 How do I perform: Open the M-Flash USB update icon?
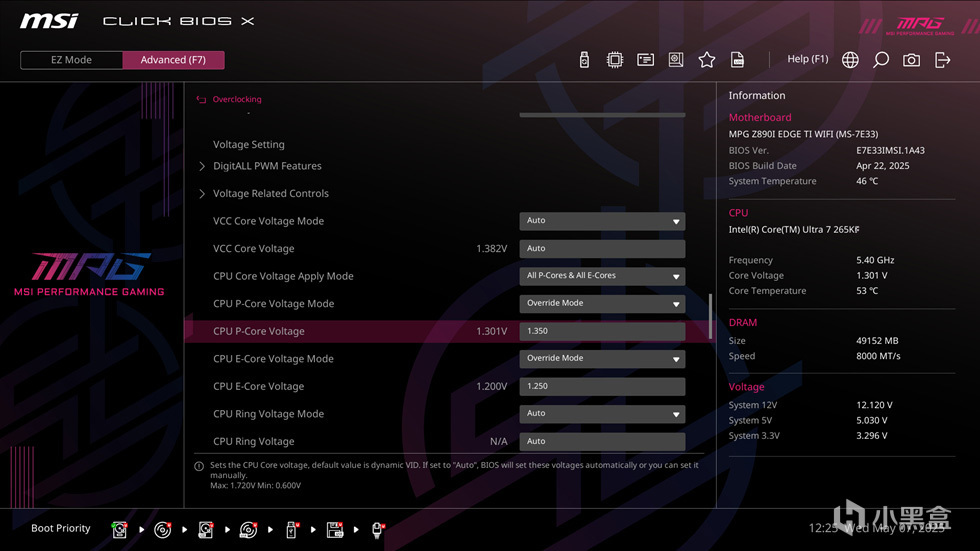point(584,60)
